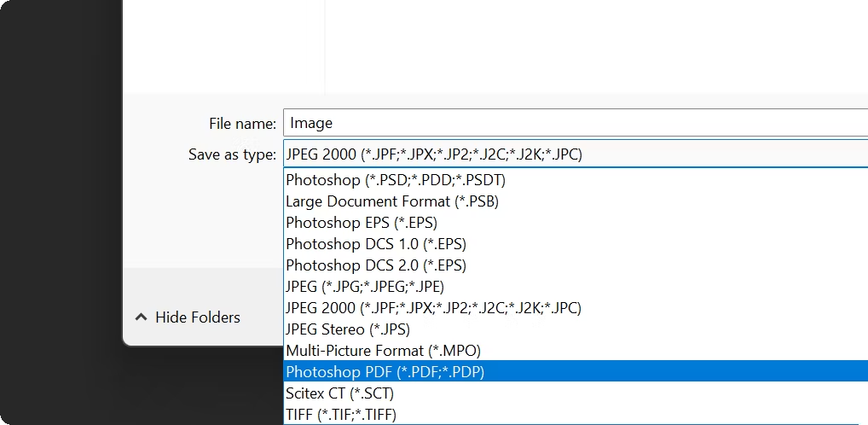Select Multi-Picture Format (*.MPO)
Image resolution: width=868 pixels, height=425 pixels.
pyautogui.click(x=576, y=351)
